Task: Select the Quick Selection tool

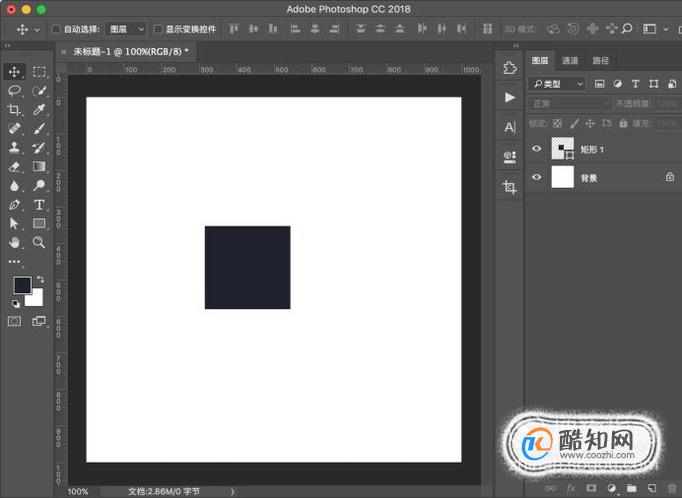Action: (39, 90)
